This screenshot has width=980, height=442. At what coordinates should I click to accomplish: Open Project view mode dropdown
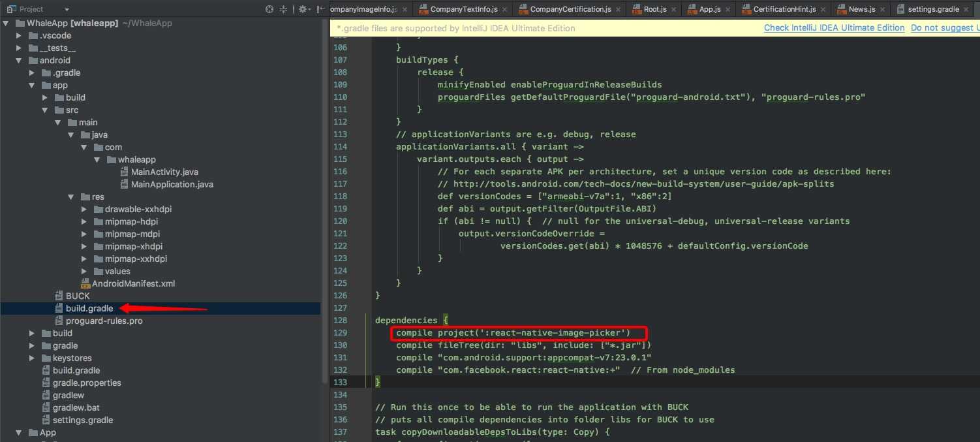click(x=67, y=9)
